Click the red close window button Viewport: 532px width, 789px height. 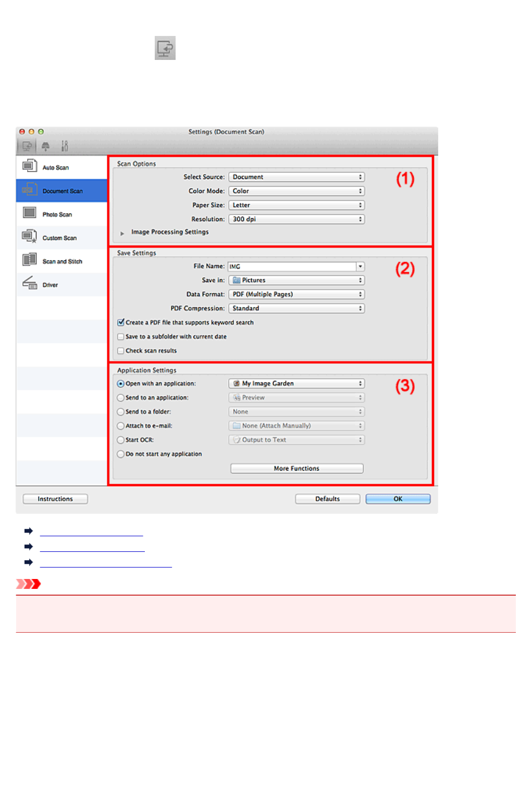pos(22,132)
